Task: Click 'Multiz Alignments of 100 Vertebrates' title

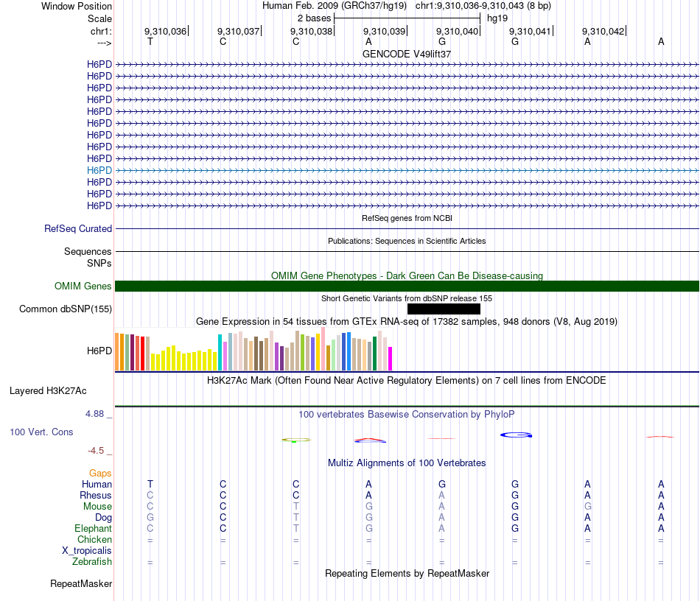Action: click(x=407, y=463)
